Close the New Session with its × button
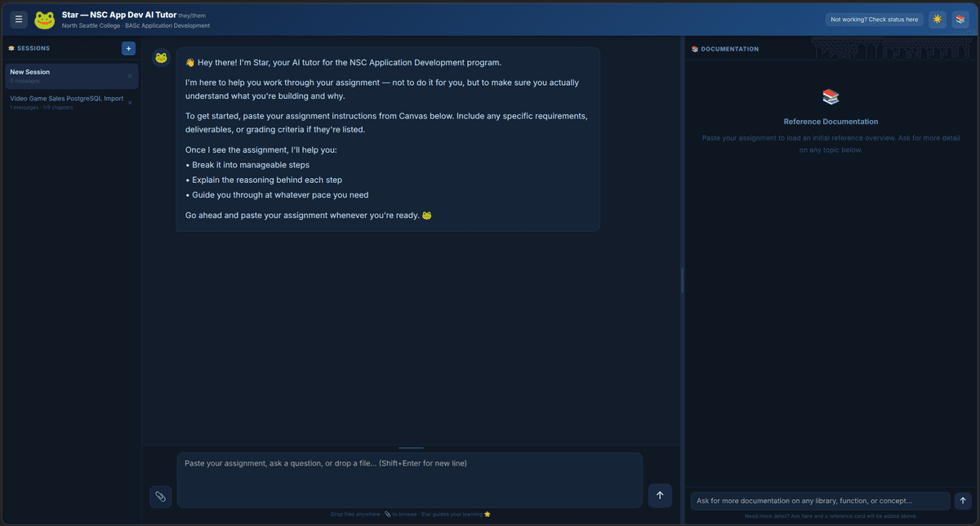980x526 pixels. tap(131, 75)
